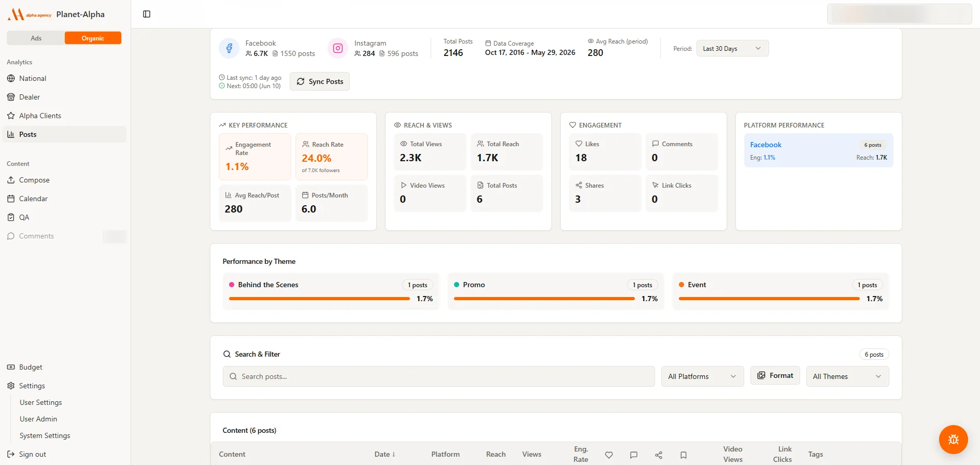Screen dimensions: 980x465
Task: Click the play icon on Video Views
Action: (x=403, y=185)
